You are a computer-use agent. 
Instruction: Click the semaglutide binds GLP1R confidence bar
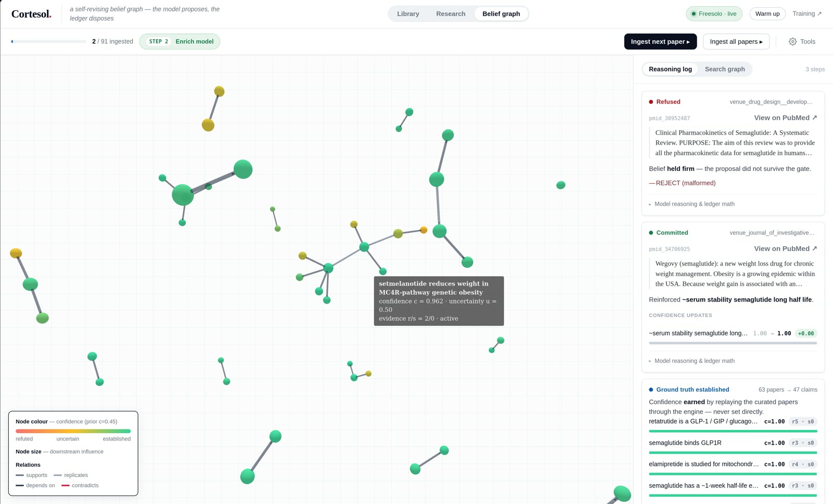(733, 452)
